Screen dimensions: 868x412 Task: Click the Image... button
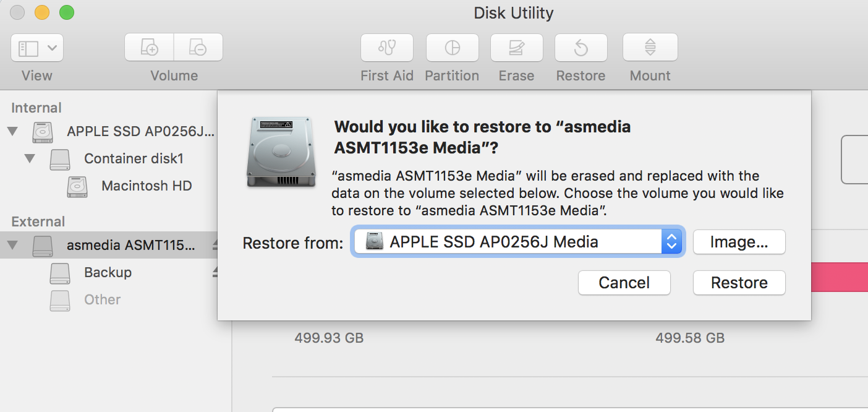pyautogui.click(x=739, y=242)
